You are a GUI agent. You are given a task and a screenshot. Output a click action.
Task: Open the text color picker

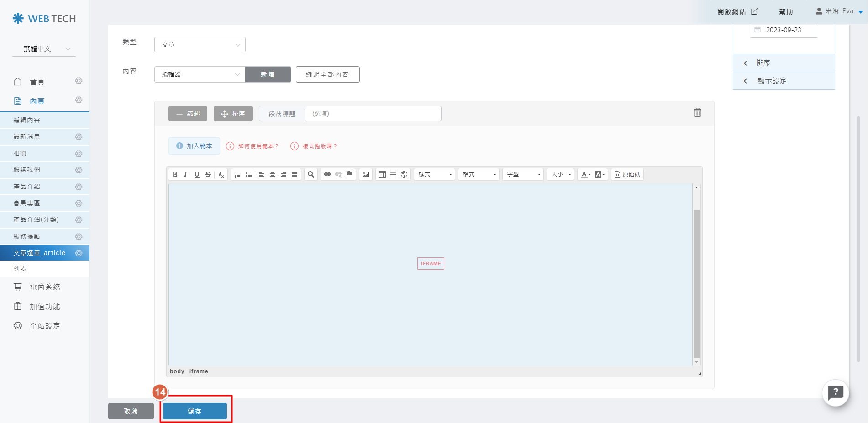pyautogui.click(x=585, y=174)
